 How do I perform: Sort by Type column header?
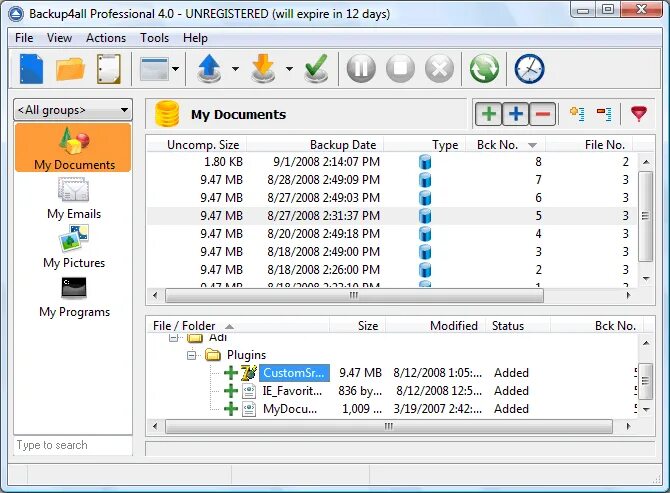425,145
